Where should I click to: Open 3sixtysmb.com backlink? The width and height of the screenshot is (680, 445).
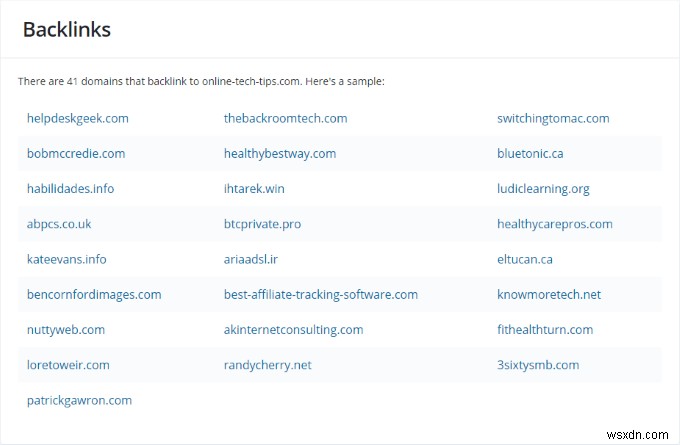(x=538, y=365)
